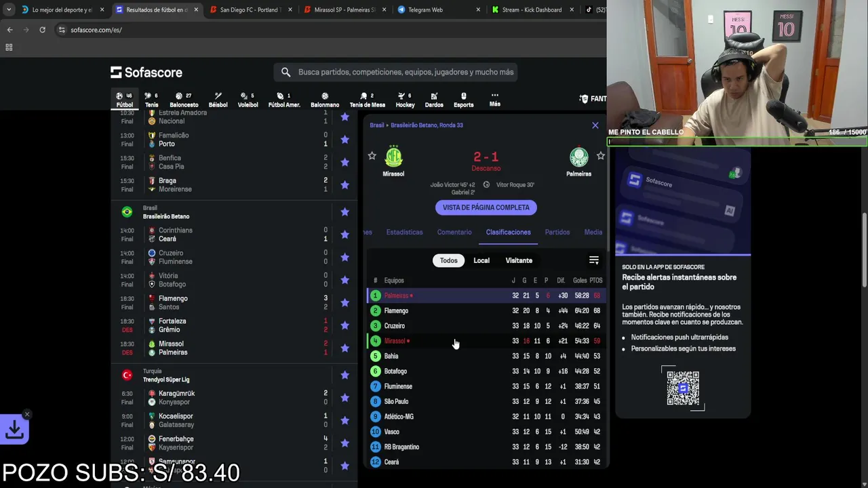This screenshot has height=488, width=868.
Task: Reload the page in the browser
Action: click(42, 30)
